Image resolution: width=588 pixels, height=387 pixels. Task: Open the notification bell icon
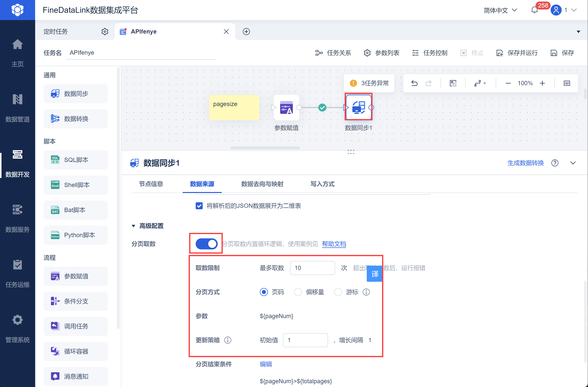pyautogui.click(x=534, y=10)
